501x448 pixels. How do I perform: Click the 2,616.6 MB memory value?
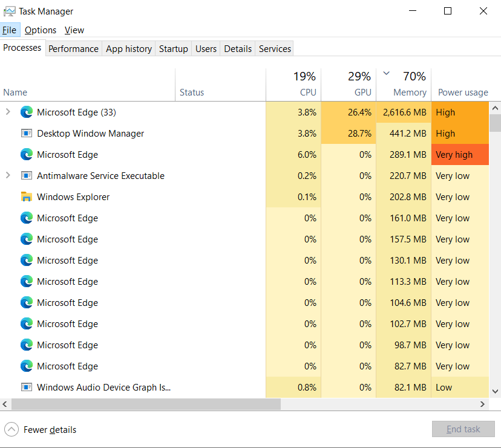[404, 112]
